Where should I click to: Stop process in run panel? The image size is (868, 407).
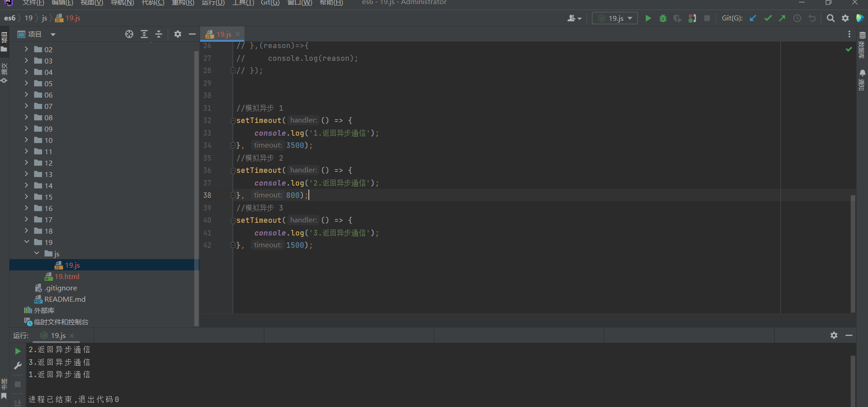18,384
